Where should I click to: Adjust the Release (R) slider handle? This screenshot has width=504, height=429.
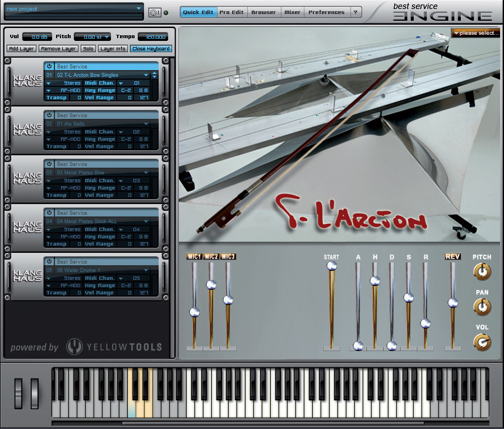click(x=426, y=323)
